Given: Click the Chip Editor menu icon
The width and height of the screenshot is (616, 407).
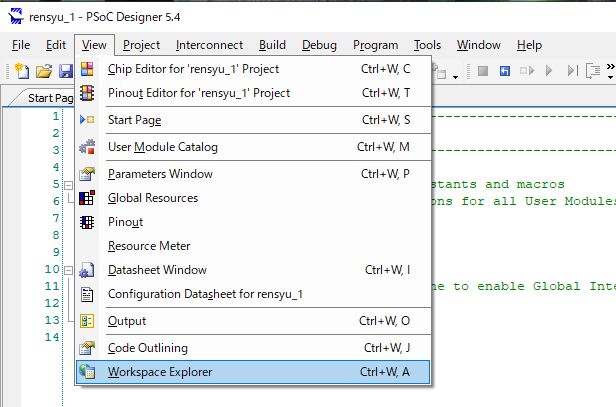Looking at the screenshot, I should [87, 69].
